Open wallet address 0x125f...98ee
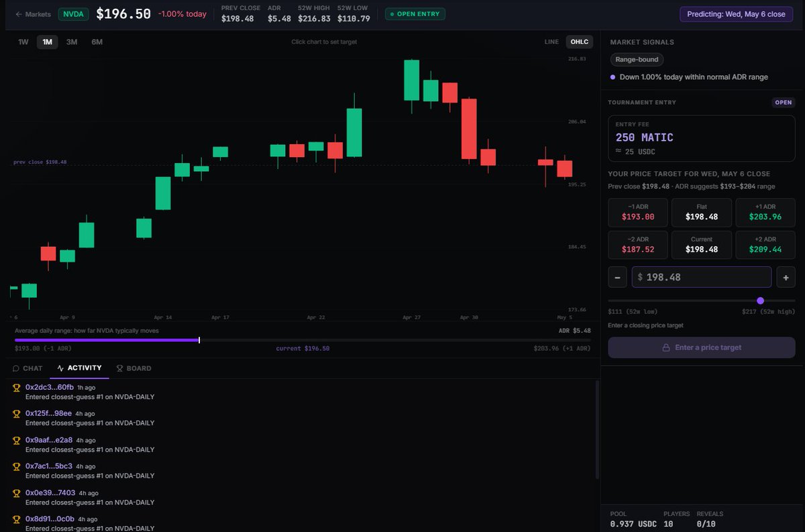 [x=48, y=414]
